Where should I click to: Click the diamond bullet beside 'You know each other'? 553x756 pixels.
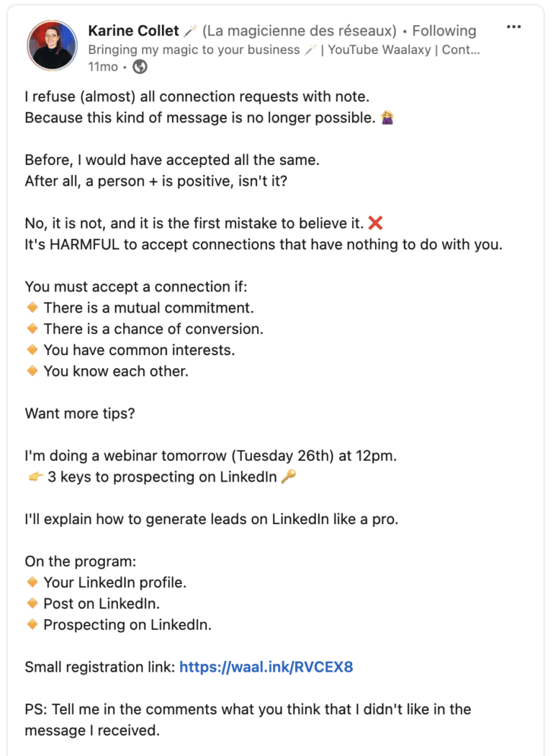click(32, 371)
